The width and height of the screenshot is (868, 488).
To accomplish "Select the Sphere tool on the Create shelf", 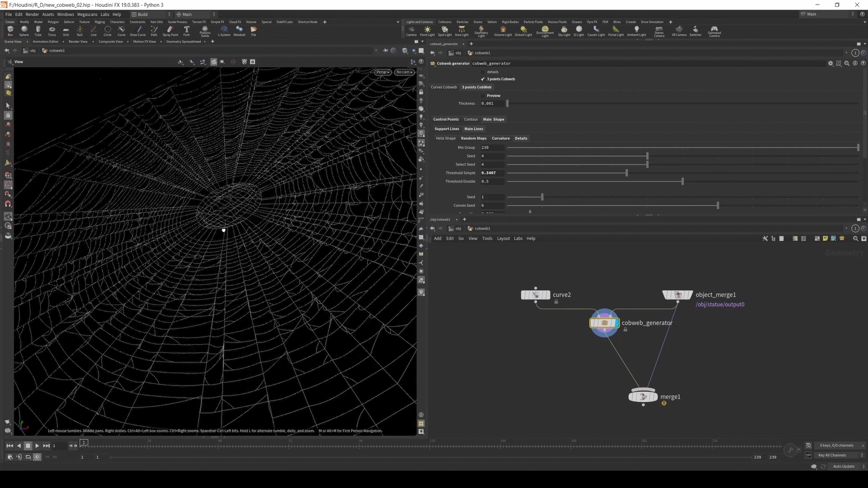I will tap(24, 30).
